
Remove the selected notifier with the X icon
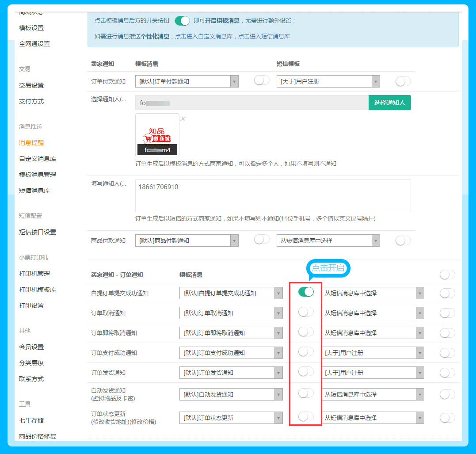pyautogui.click(x=183, y=118)
